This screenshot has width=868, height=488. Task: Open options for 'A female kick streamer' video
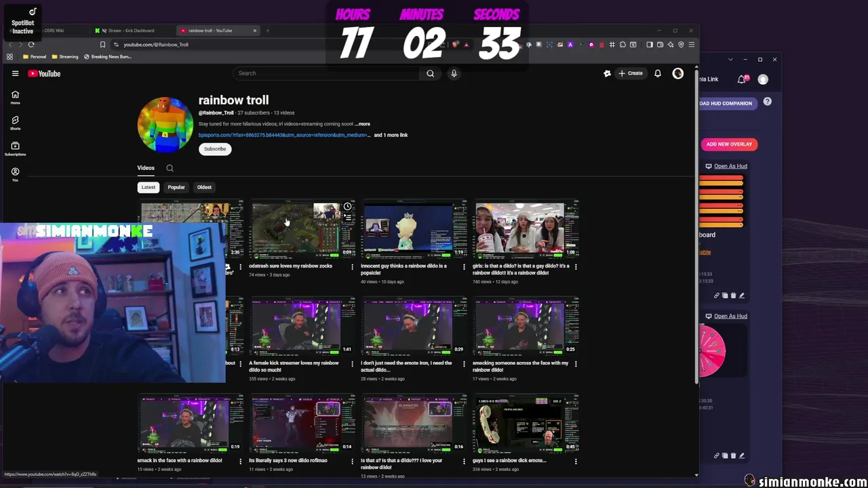[x=352, y=364]
